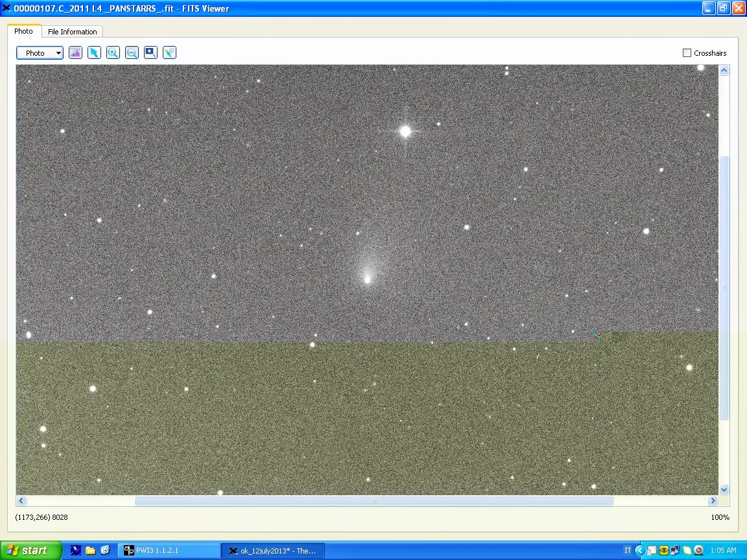The height and width of the screenshot is (560, 747).
Task: Click the comet nucleus in the image
Action: click(x=368, y=279)
